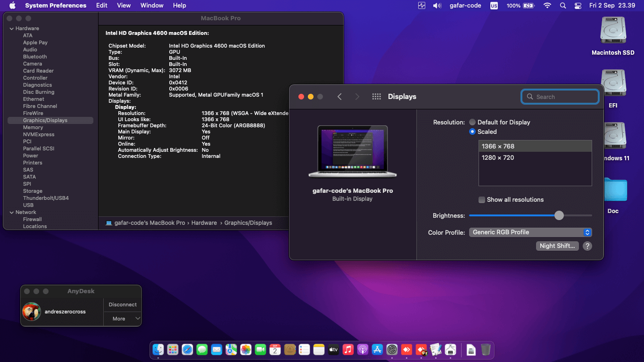Open the battery status menu
Screen dimensions: 644x362
(x=520, y=6)
